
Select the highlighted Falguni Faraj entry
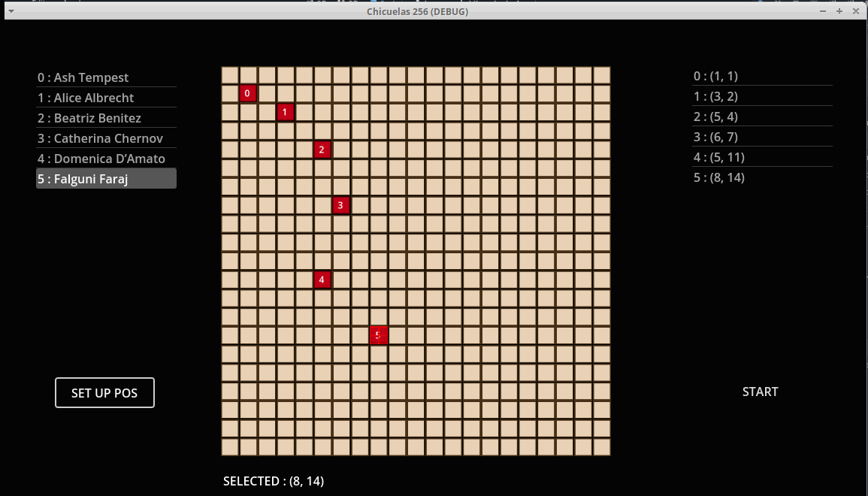pyautogui.click(x=106, y=179)
